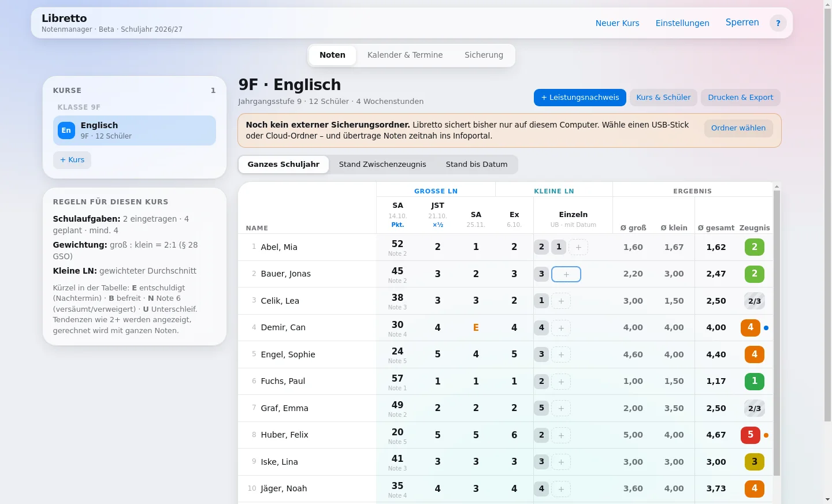Viewport: 832px width, 504px height.
Task: Open the Kalender & Termine tab
Action: 405,55
